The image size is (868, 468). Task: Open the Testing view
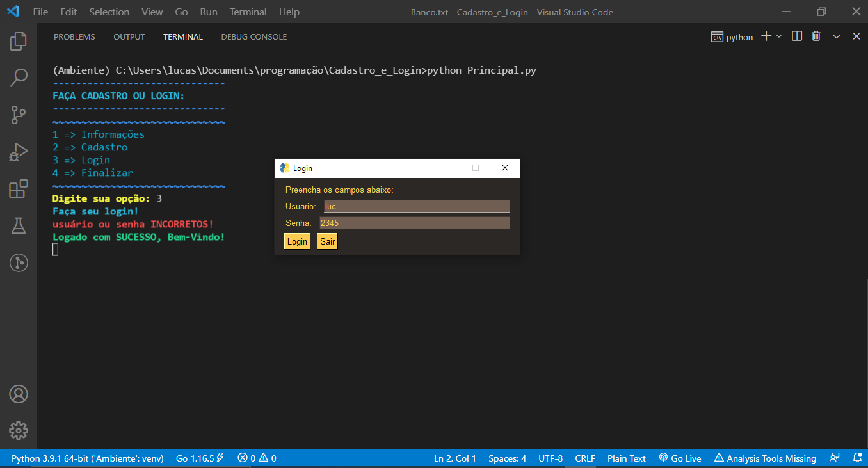pyautogui.click(x=18, y=225)
